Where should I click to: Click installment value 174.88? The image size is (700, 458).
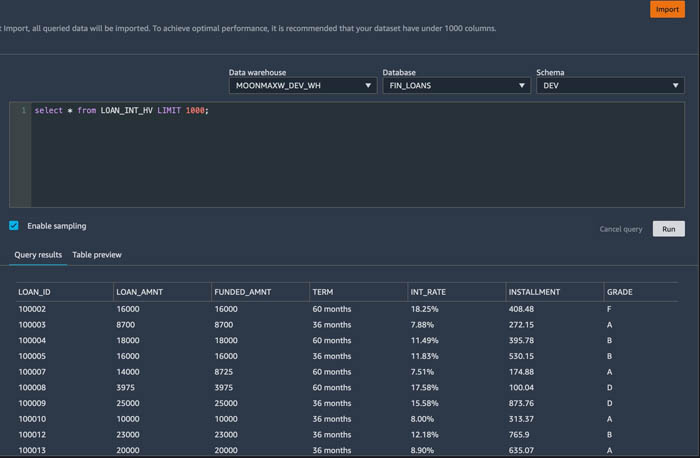[521, 372]
